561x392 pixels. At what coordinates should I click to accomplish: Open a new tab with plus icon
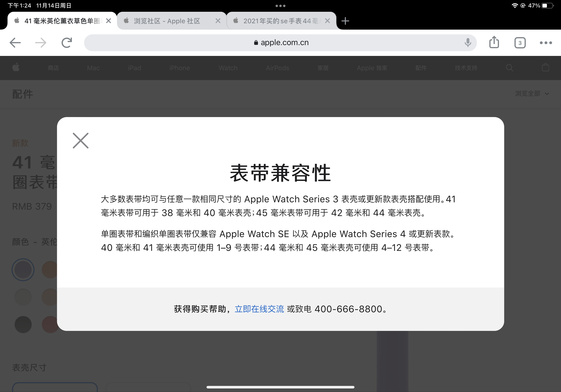pos(345,21)
